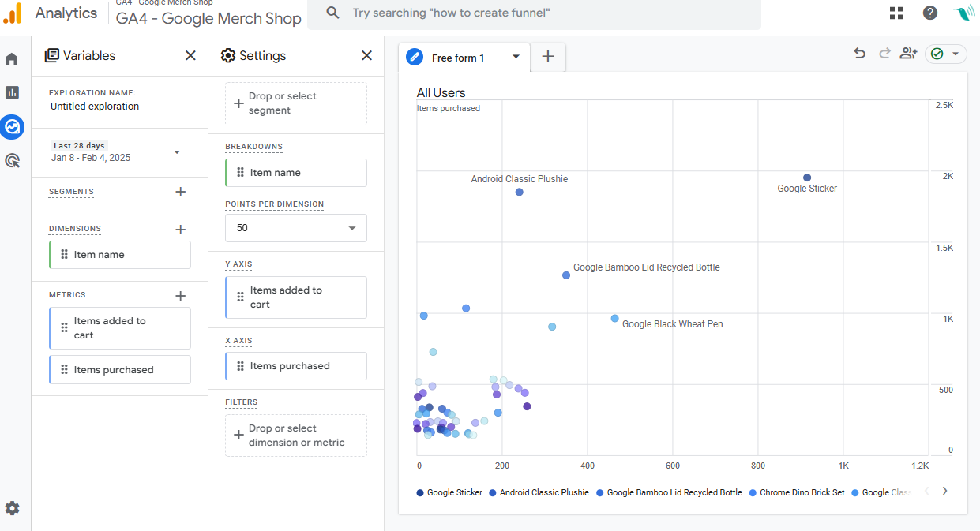
Task: Close the Settings panel
Action: pos(366,55)
